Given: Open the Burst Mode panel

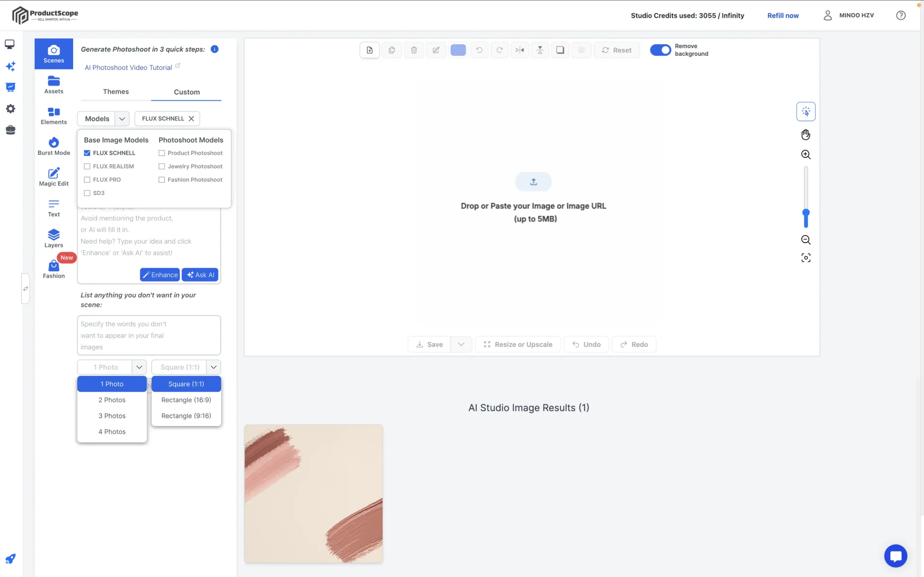Looking at the screenshot, I should [53, 146].
